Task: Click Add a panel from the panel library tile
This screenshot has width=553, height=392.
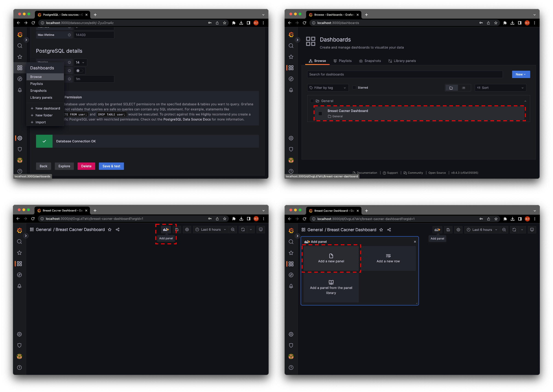Action: point(331,288)
